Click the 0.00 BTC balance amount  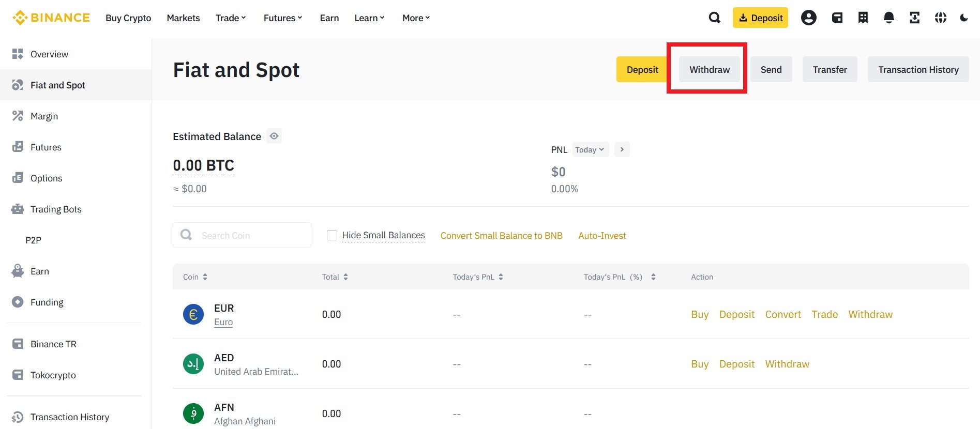(x=203, y=165)
